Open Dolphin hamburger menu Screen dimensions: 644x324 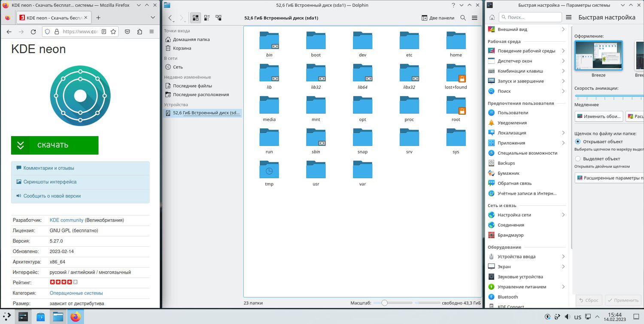474,18
